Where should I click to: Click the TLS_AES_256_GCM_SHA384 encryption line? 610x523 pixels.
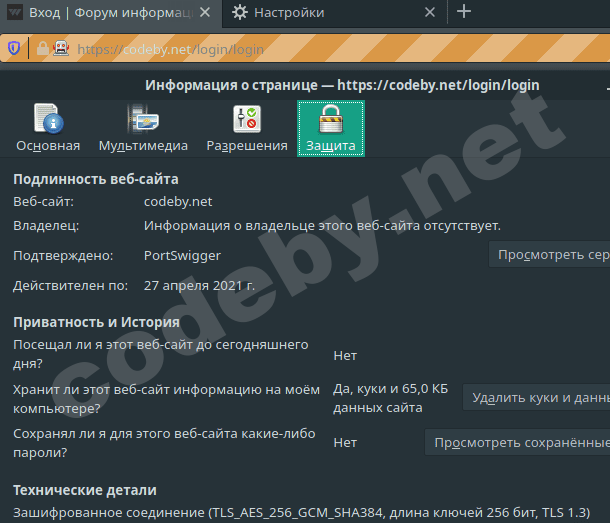tap(301, 513)
